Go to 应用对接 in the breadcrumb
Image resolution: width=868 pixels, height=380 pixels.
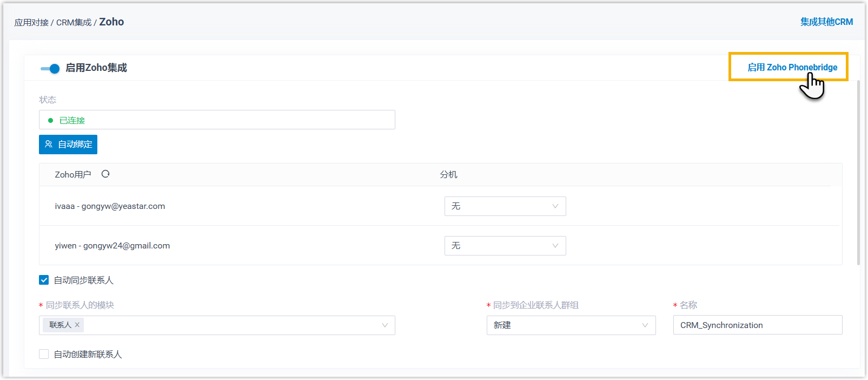[31, 22]
